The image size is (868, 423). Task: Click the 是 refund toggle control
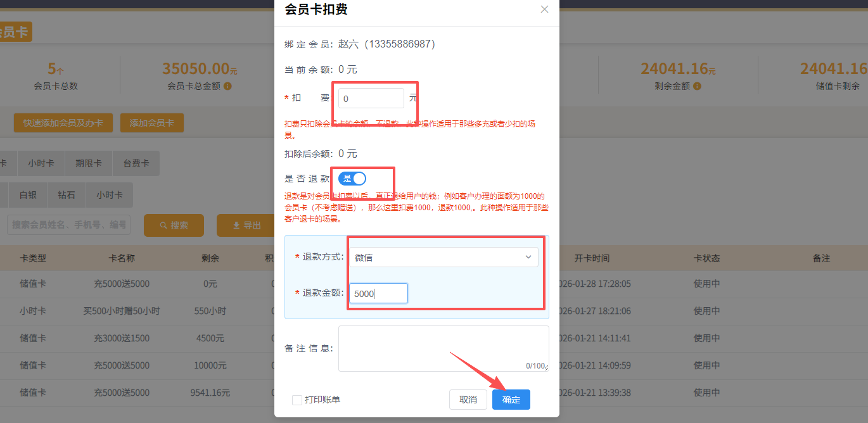coord(354,178)
